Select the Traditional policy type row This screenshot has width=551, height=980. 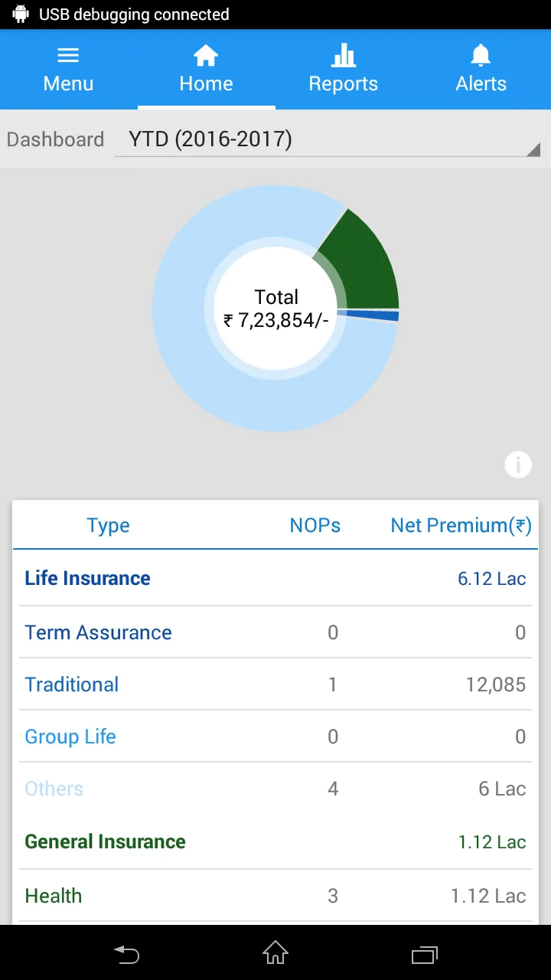point(275,684)
